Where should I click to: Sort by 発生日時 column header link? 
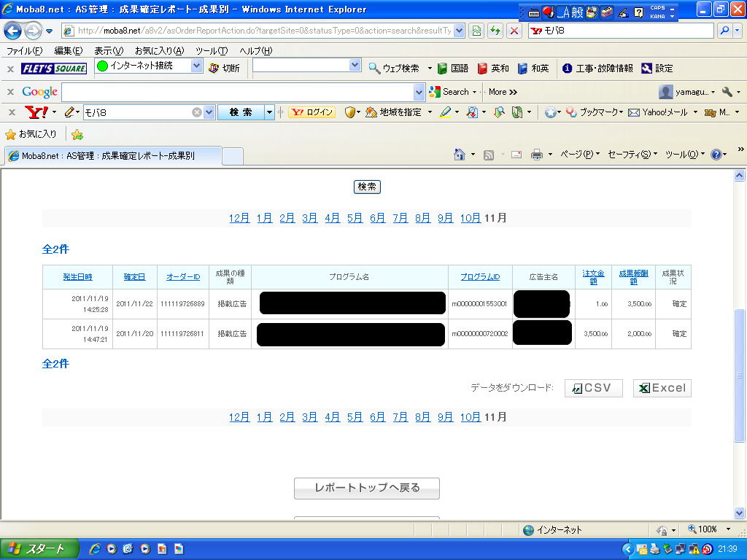[x=77, y=276]
